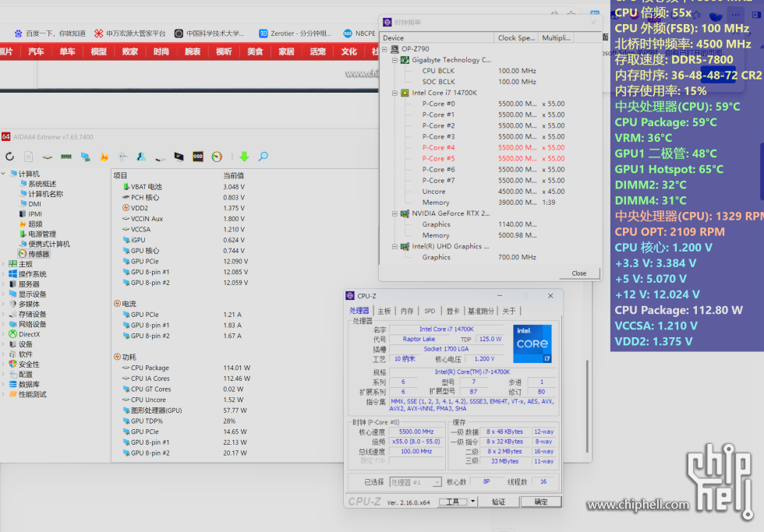Open the flame stability test toolbar icon

(104, 157)
